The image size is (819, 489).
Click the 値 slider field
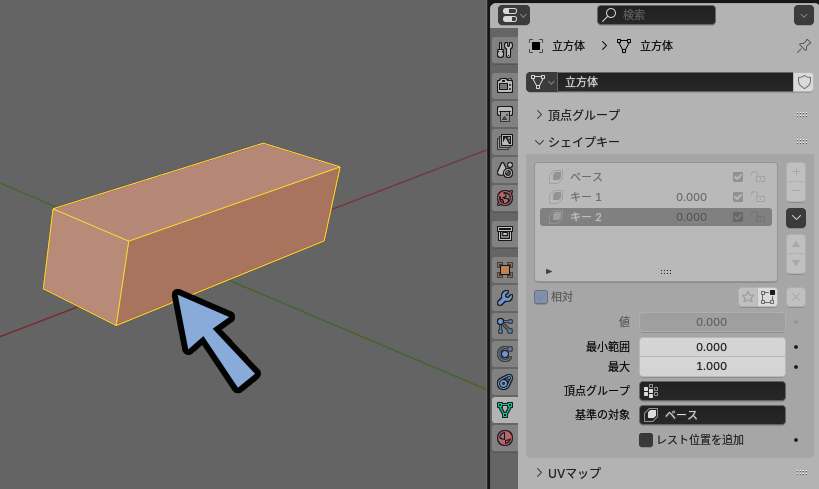click(712, 322)
